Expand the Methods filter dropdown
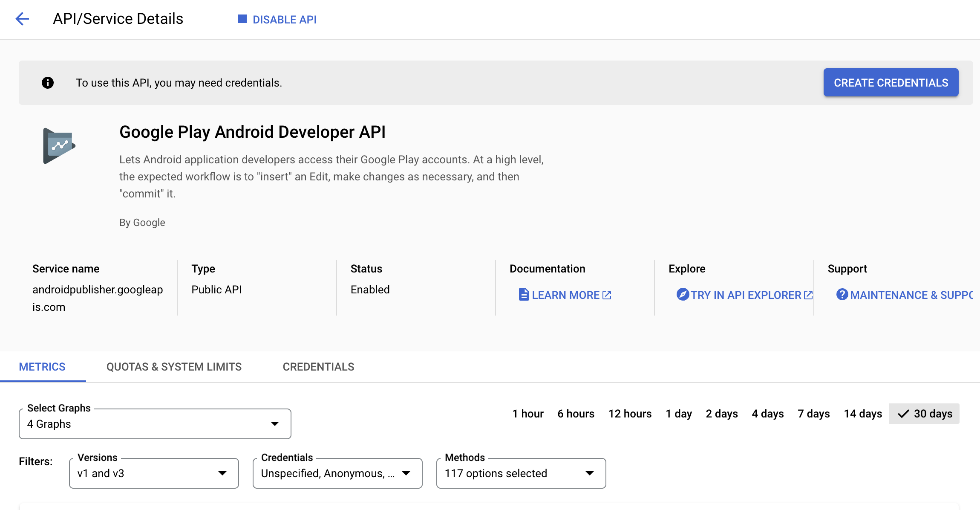 pos(521,473)
